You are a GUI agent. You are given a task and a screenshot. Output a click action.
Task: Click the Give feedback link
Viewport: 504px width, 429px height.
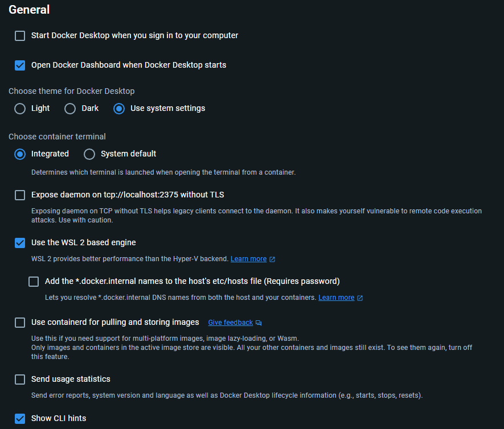pos(230,323)
